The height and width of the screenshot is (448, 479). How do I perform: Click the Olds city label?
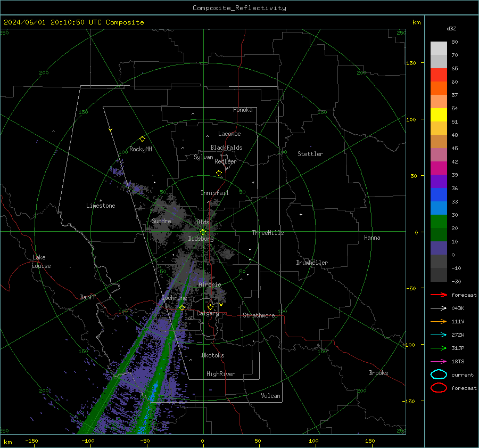(203, 222)
